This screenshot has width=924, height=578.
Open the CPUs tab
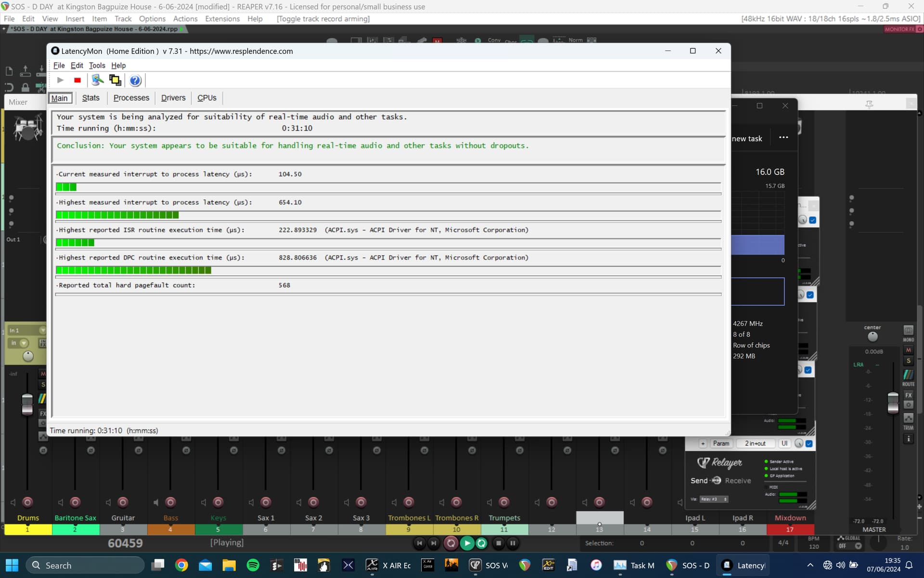coord(207,98)
